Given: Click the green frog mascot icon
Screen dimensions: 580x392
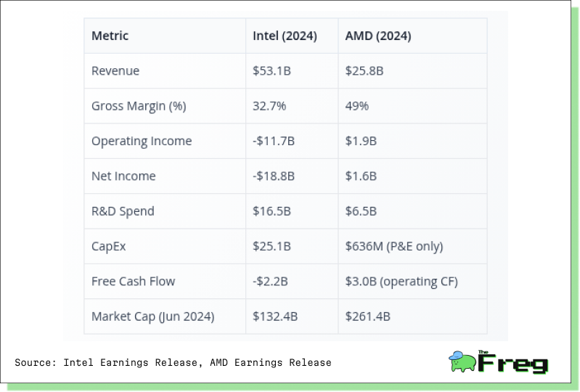Looking at the screenshot, I should click(462, 362).
